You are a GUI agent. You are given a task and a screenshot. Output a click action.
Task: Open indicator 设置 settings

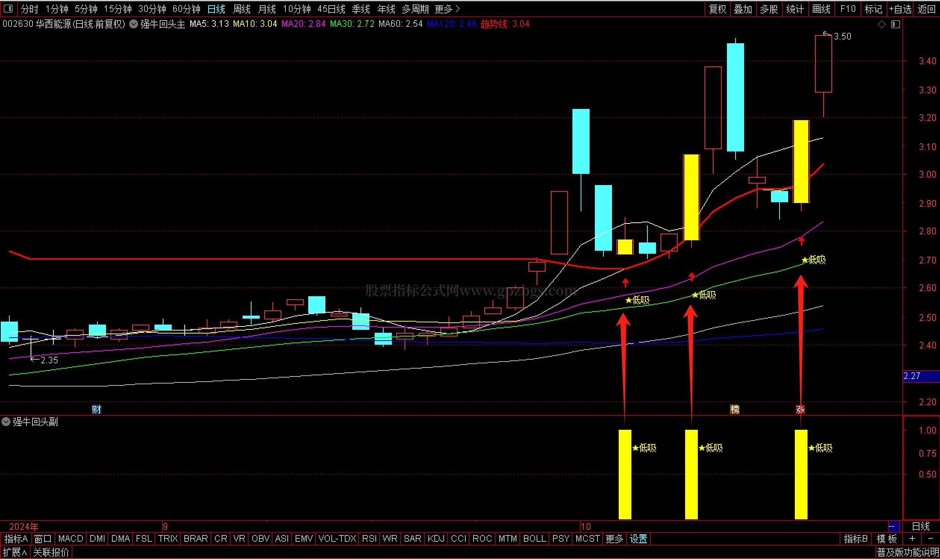pyautogui.click(x=638, y=539)
